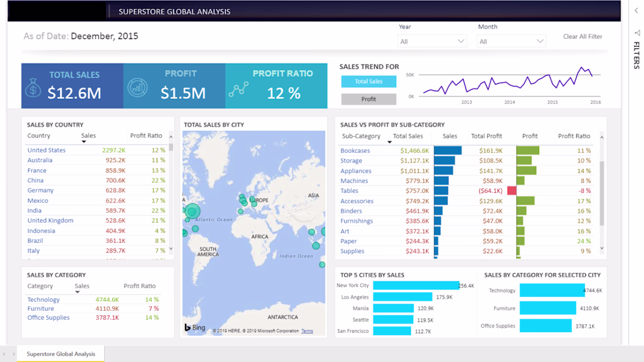Select Brazil in the country list
The width and height of the screenshot is (644, 362).
[97, 240]
